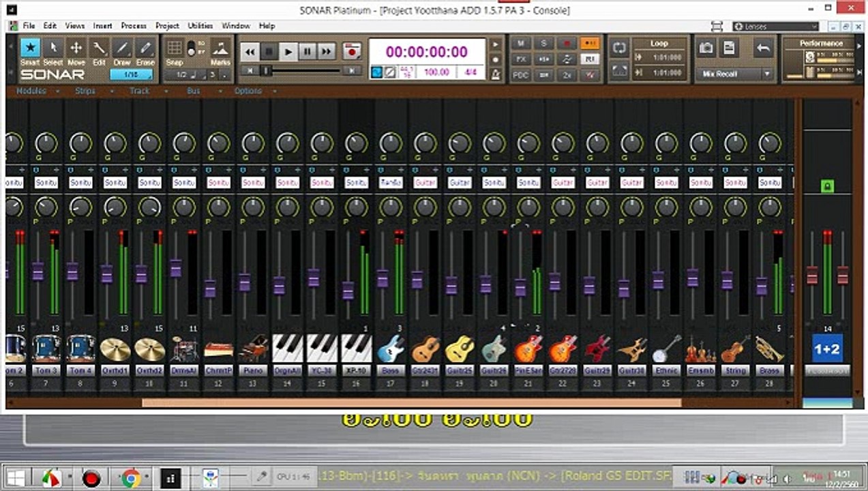Open the Lenses dropdown

[775, 27]
